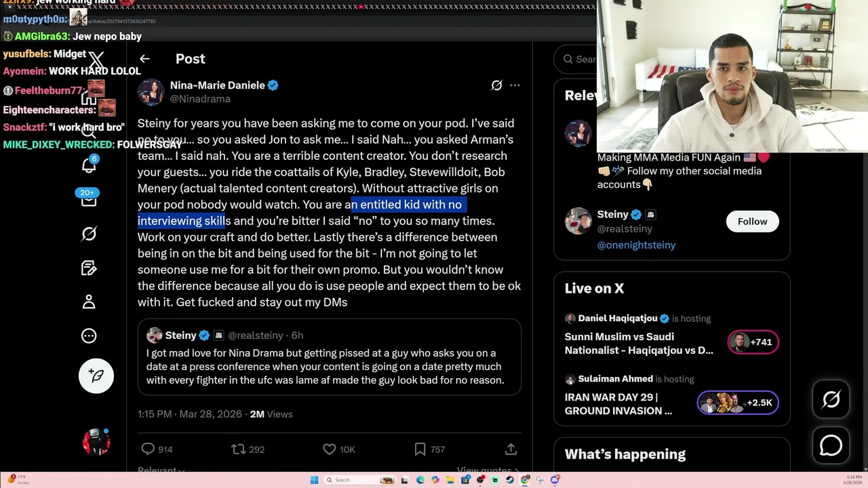Open the Windows Start button

(x=314, y=480)
